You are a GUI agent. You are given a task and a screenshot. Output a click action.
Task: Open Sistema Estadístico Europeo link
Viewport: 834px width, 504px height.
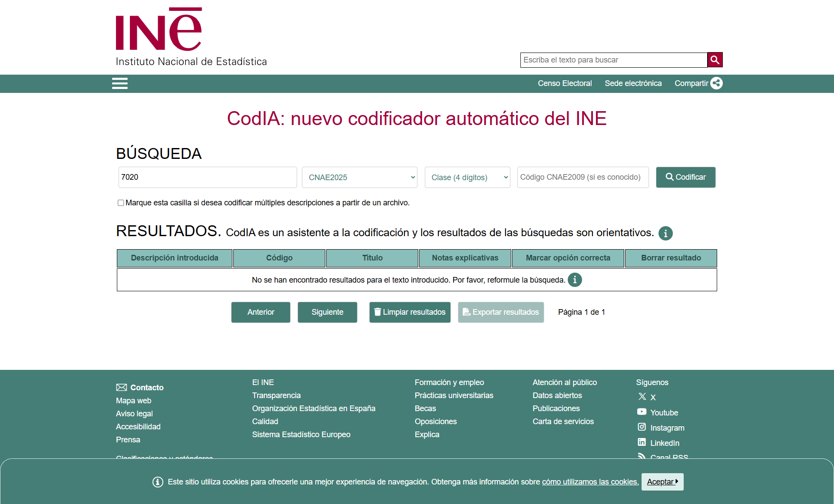pos(301,435)
